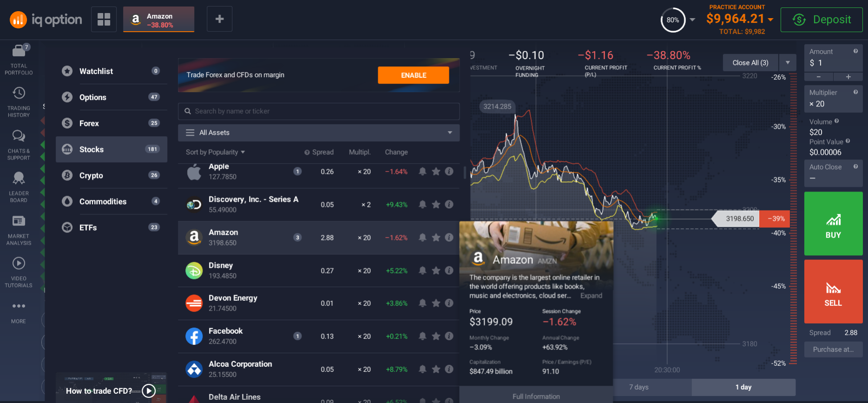868x403 pixels.
Task: Click the green BUY button
Action: pyautogui.click(x=833, y=224)
